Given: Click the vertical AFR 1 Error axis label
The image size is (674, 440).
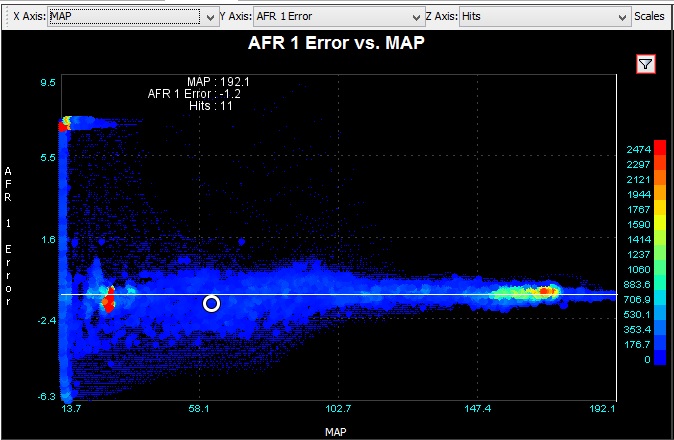Looking at the screenshot, I should pos(9,230).
